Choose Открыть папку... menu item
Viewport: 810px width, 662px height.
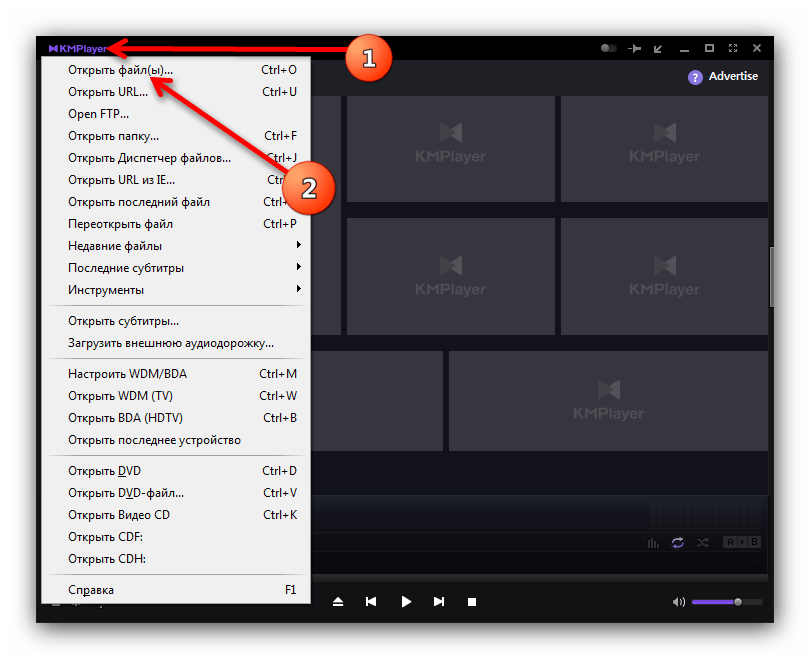[x=176, y=136]
